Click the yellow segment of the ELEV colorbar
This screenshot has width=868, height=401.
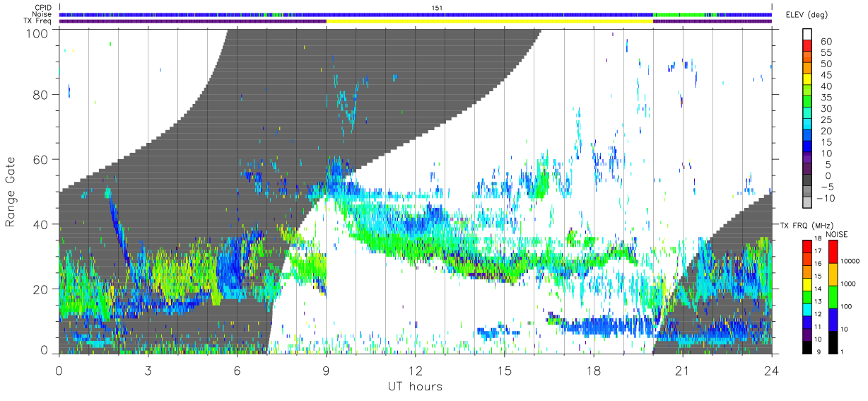click(809, 79)
